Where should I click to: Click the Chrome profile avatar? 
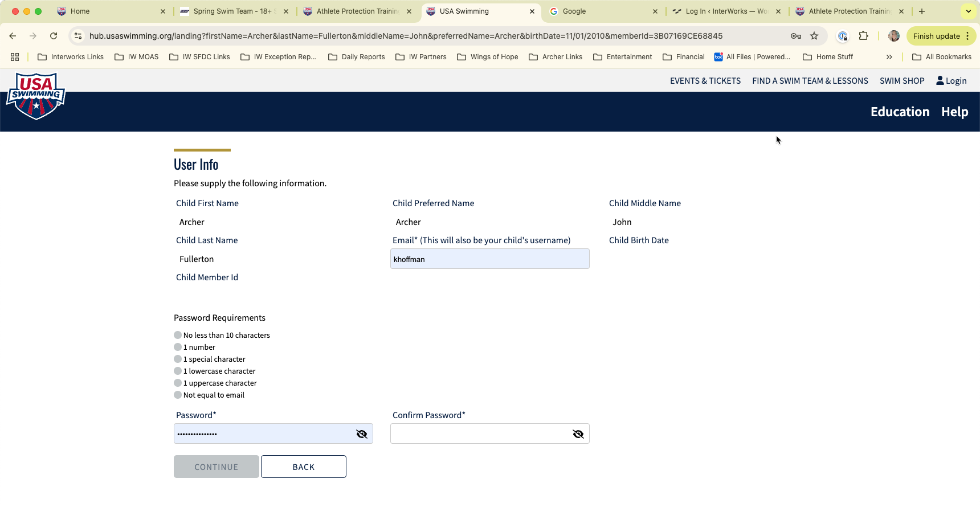point(894,36)
